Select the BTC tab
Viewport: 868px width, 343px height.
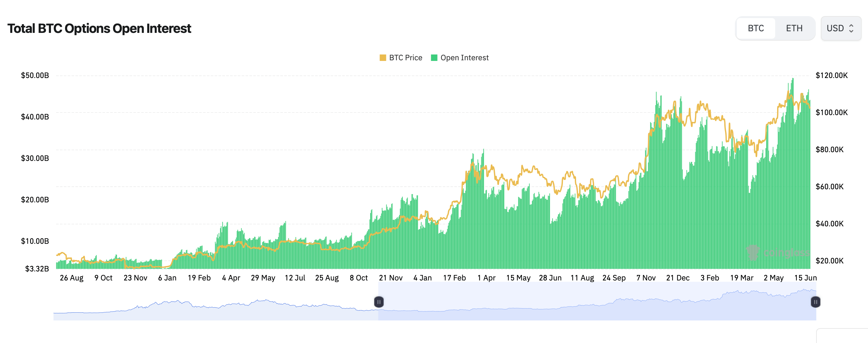tap(756, 28)
